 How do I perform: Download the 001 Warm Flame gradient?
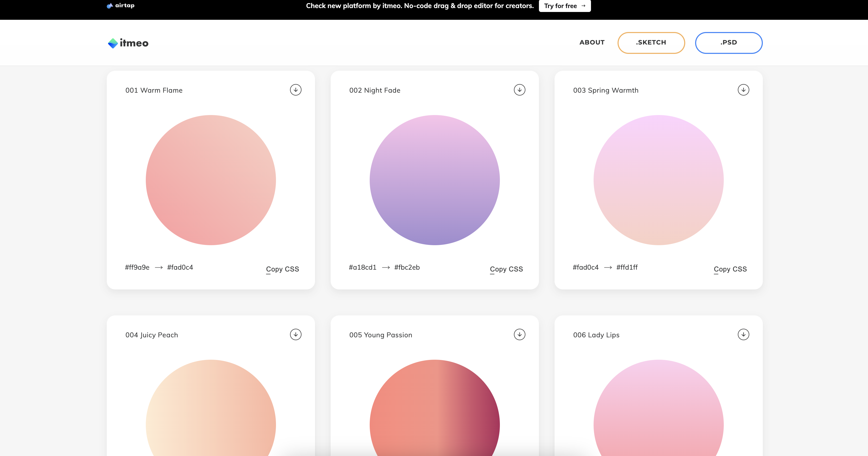pos(295,90)
